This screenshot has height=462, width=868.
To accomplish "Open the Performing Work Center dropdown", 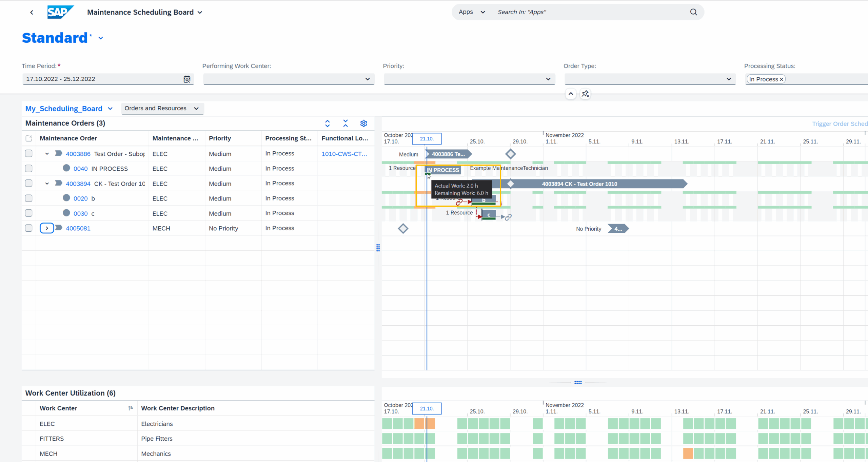I will pos(367,79).
